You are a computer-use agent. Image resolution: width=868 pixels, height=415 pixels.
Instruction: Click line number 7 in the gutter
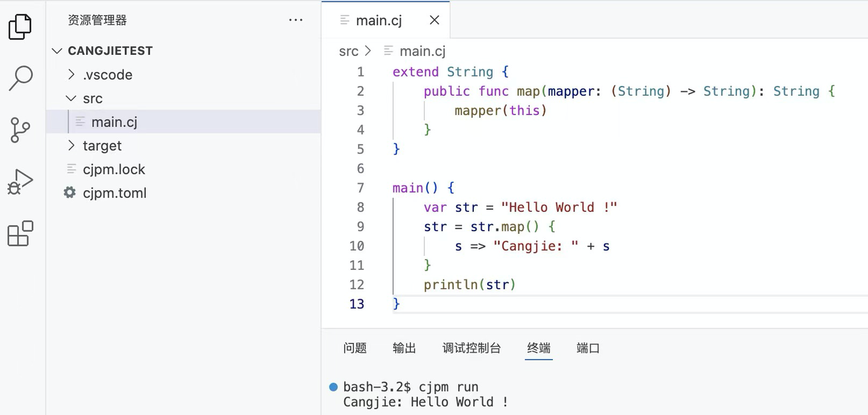click(360, 188)
